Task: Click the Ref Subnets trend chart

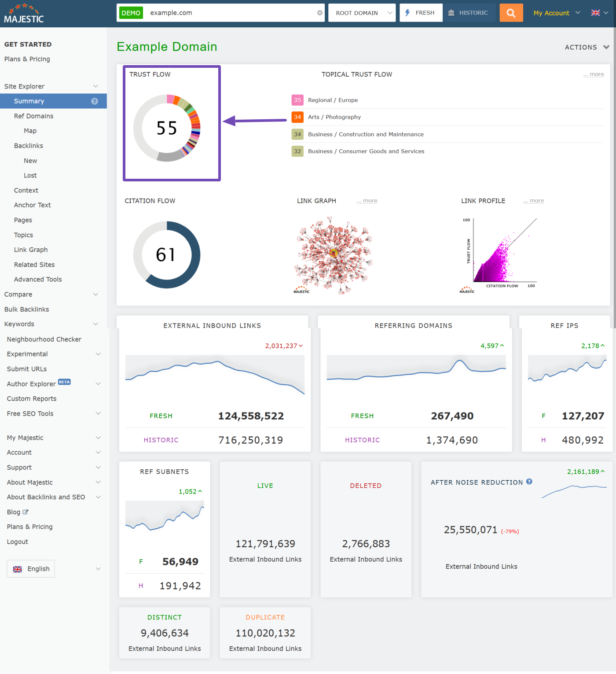Action: click(165, 517)
